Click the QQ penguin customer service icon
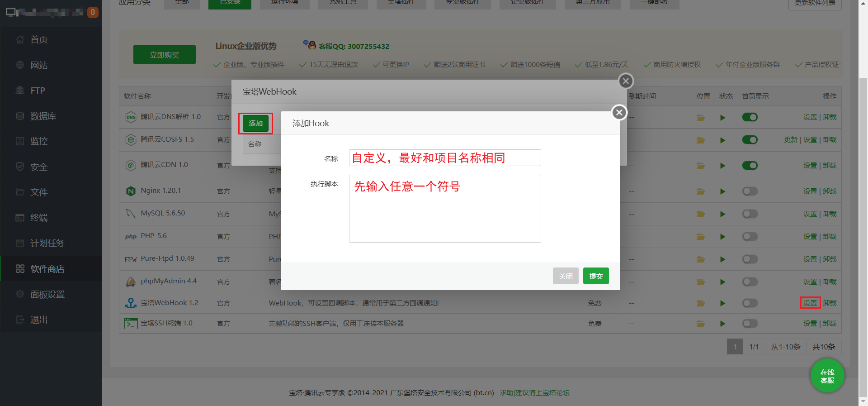Image resolution: width=868 pixels, height=406 pixels. click(x=310, y=45)
